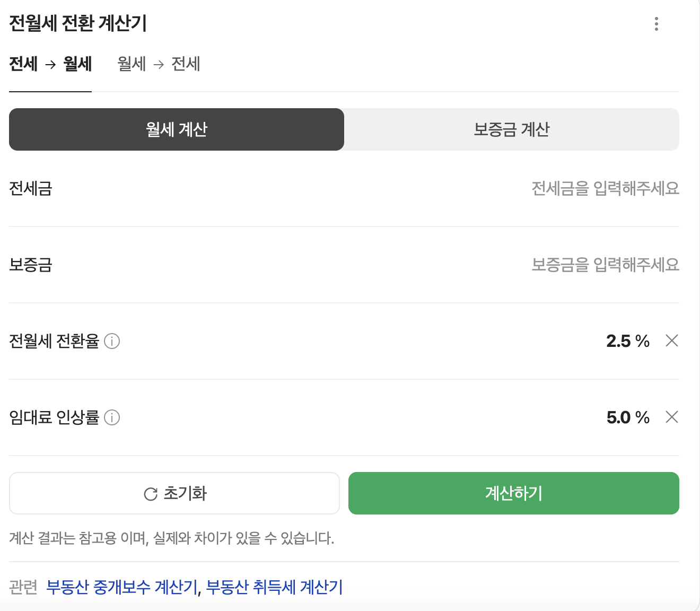Screen dimensions: 700x611
Task: Click the info icon beside 임대료 인상률
Action: pos(112,418)
